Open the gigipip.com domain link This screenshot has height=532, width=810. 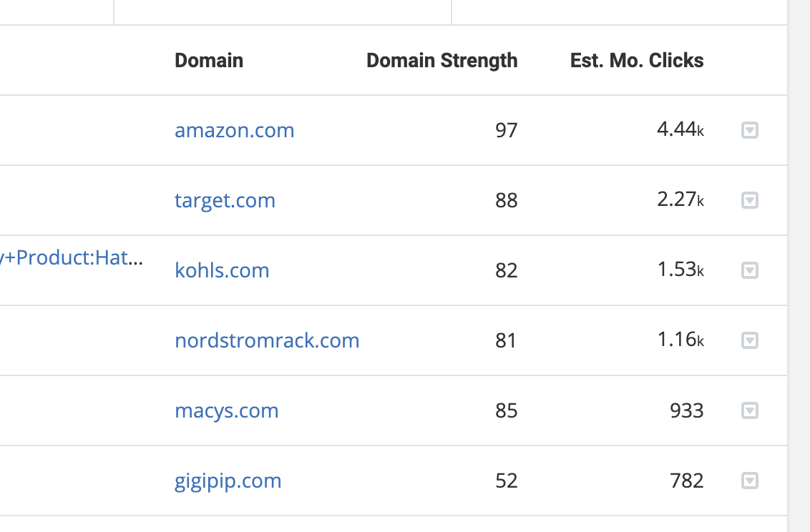(x=228, y=481)
